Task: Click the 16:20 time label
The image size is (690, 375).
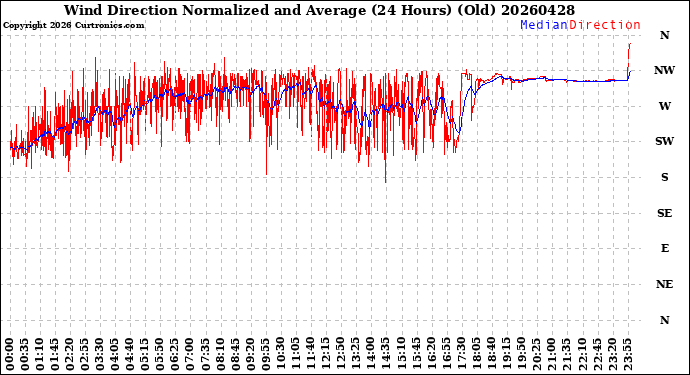Action: 431,354
